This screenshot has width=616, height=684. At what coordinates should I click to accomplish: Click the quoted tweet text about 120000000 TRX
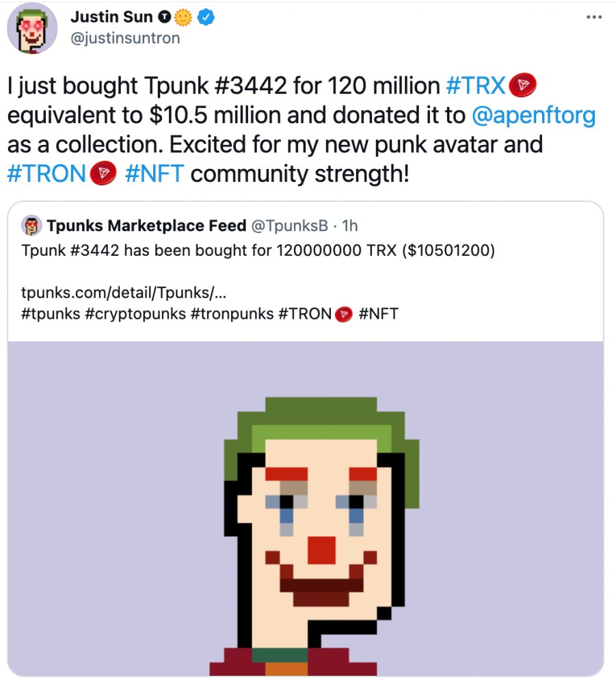[258, 250]
